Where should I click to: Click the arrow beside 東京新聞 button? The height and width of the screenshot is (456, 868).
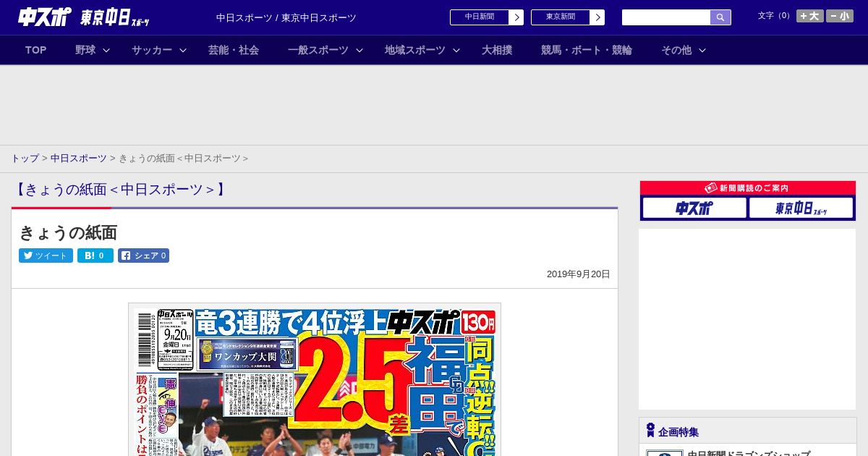point(597,17)
